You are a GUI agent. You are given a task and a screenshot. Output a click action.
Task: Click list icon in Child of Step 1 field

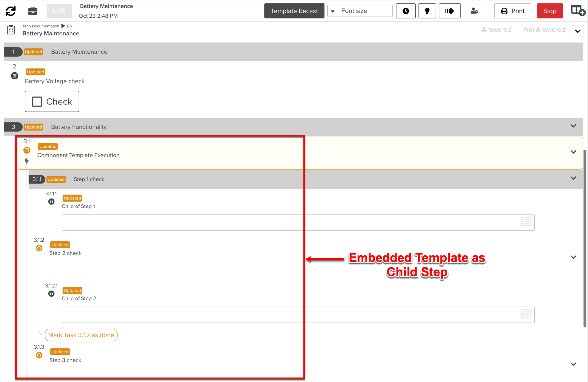[526, 222]
